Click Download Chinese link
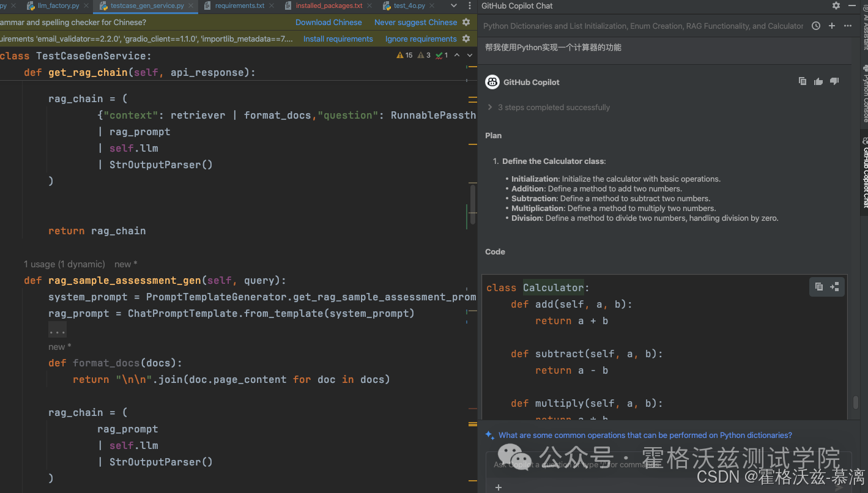868x493 pixels. tap(328, 22)
